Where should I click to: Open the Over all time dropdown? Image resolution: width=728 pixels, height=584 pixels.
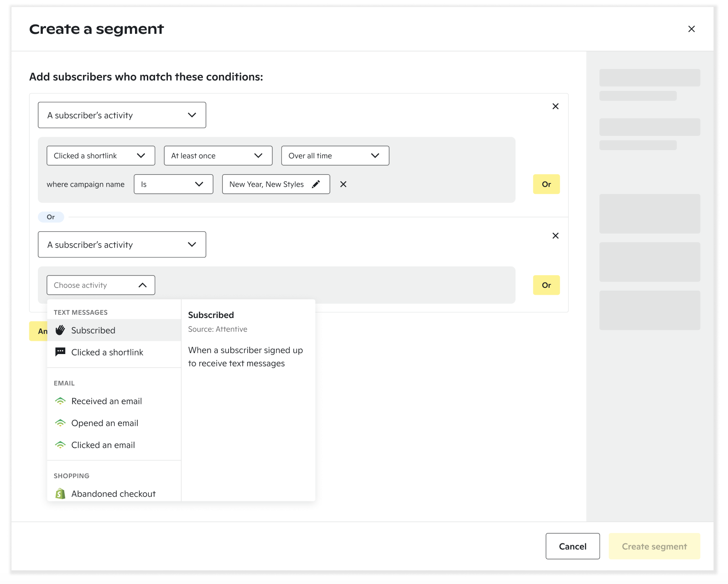pos(335,156)
